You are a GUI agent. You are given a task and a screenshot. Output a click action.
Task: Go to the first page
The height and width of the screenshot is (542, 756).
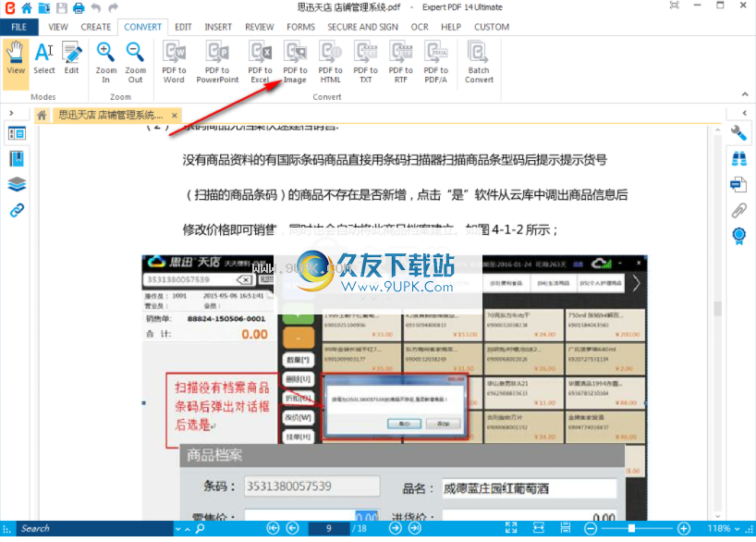point(273,528)
